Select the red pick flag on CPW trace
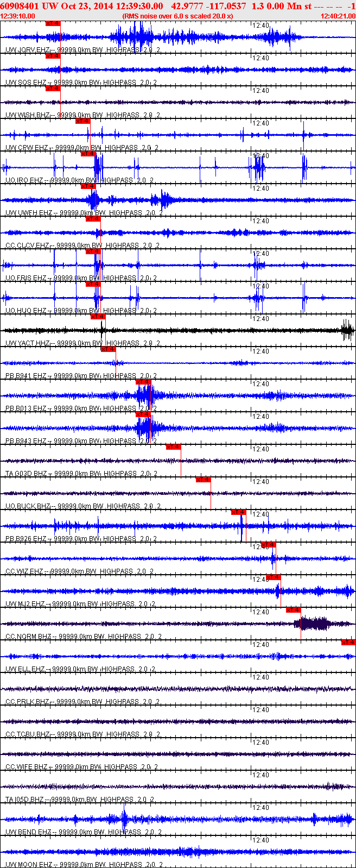This screenshot has width=356, height=868. (x=82, y=121)
